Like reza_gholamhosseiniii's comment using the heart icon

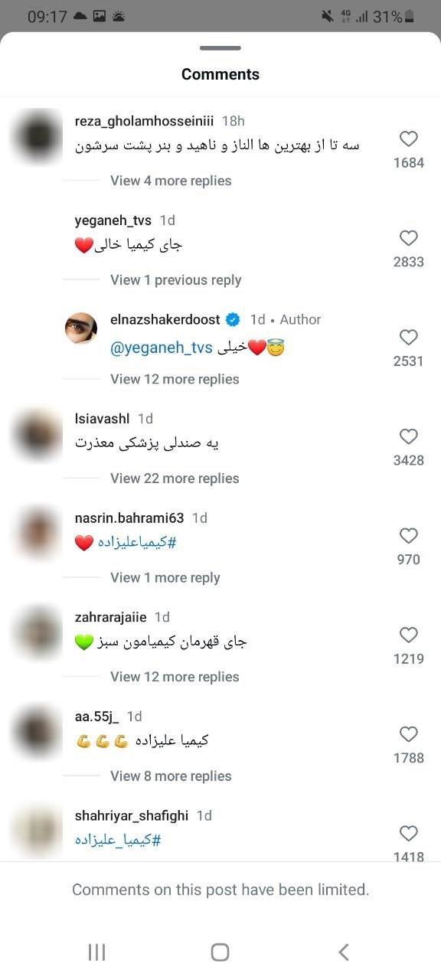click(x=408, y=139)
